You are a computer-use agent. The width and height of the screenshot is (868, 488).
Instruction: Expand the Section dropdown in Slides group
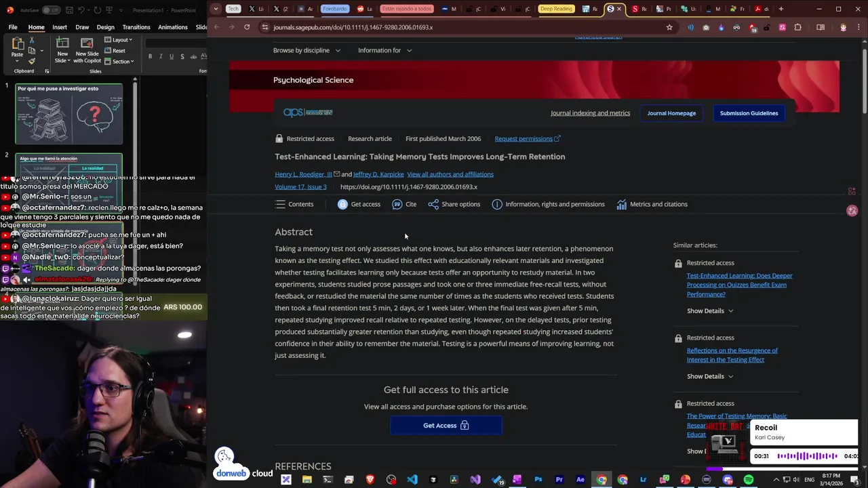point(119,62)
